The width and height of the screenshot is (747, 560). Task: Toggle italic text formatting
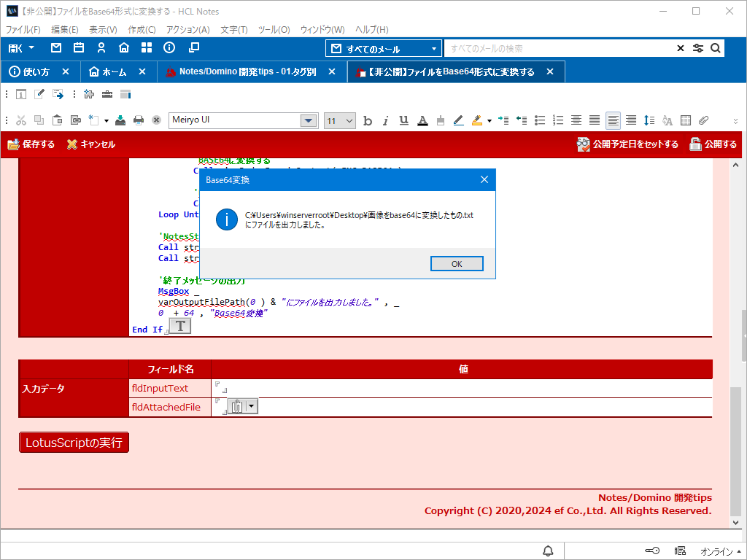pos(385,121)
